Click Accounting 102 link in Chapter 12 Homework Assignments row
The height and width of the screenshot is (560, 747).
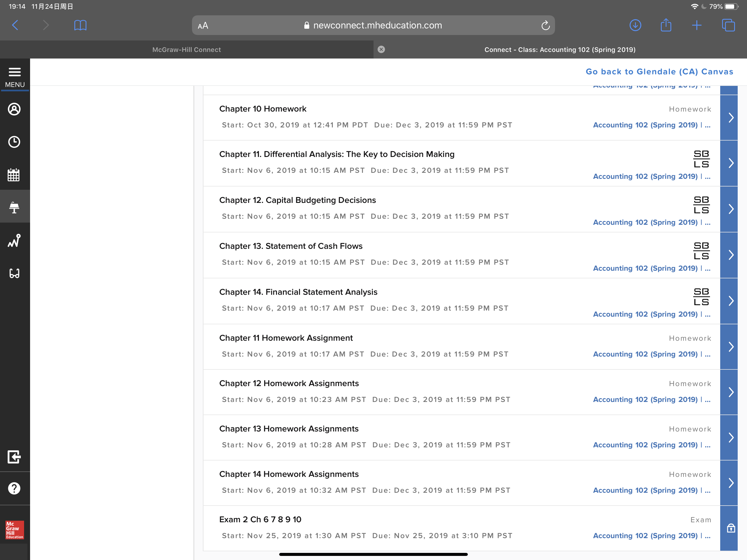[652, 399]
